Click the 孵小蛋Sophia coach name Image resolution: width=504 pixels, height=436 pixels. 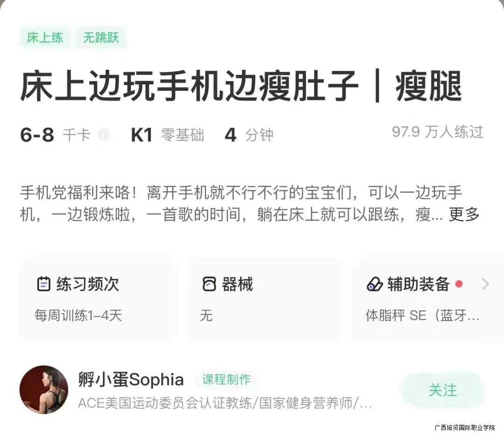click(x=131, y=380)
